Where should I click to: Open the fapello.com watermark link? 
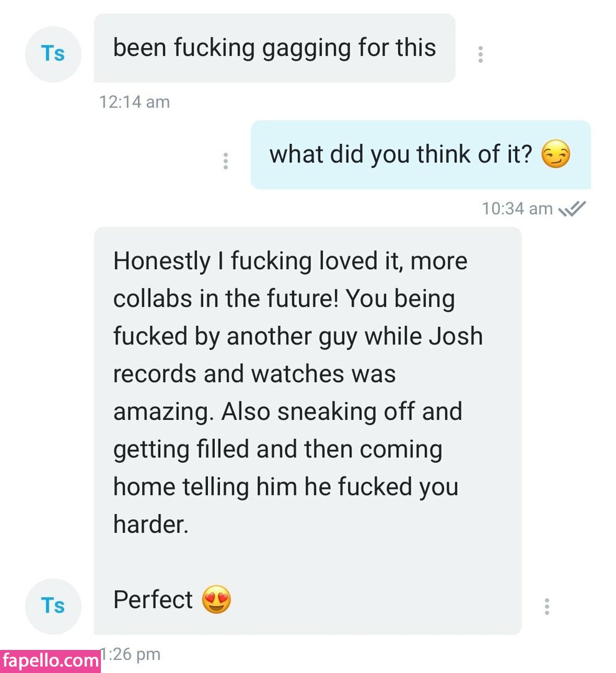[50, 661]
